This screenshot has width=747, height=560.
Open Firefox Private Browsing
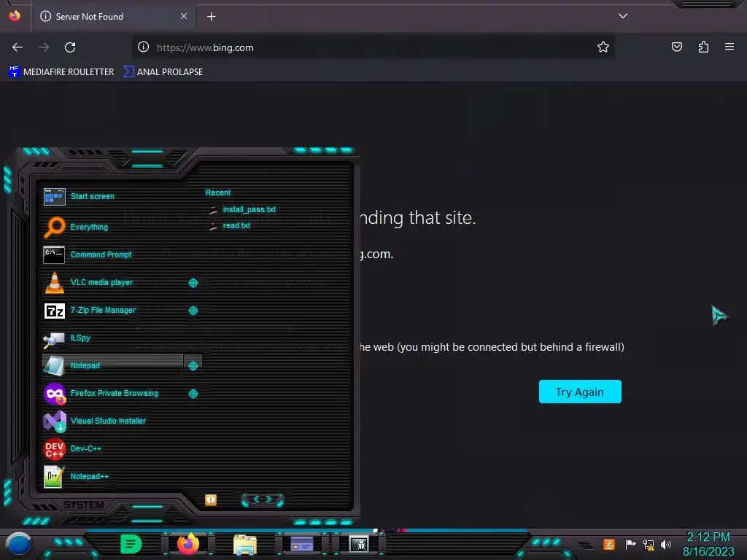(x=112, y=393)
